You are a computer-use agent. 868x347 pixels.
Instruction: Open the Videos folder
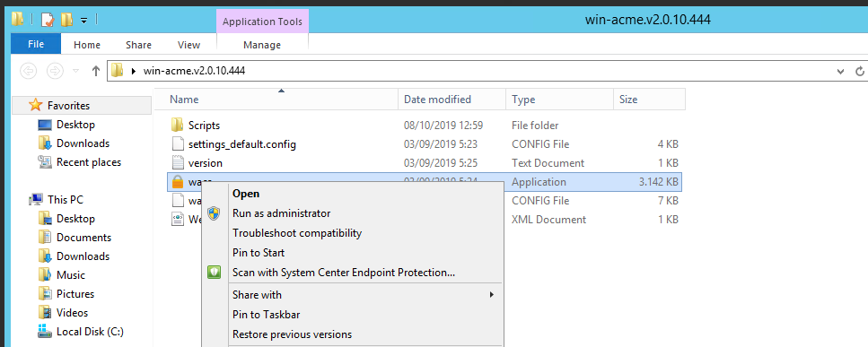[x=72, y=312]
